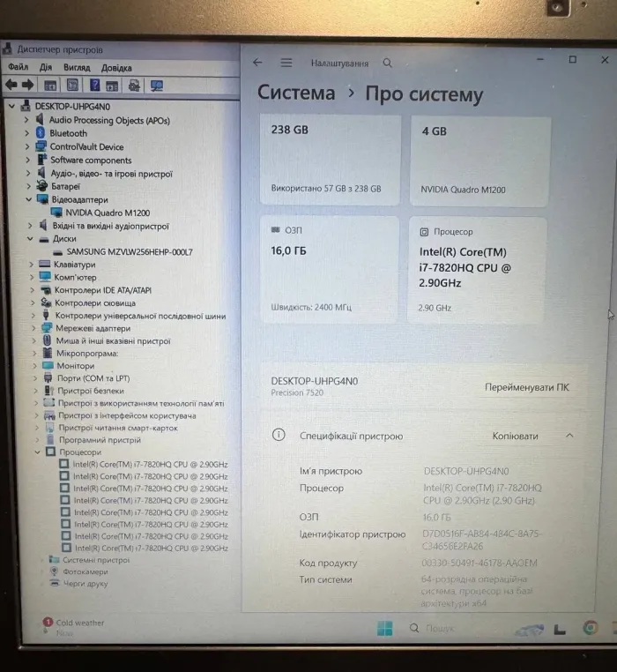Open the ОЗП 16,0 ГБ card
Image resolution: width=617 pixels, height=672 pixels.
[x=330, y=269]
